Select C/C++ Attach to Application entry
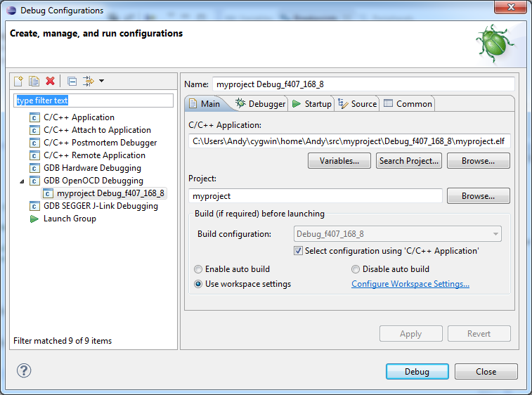Image resolution: width=532 pixels, height=395 pixels. tap(97, 130)
